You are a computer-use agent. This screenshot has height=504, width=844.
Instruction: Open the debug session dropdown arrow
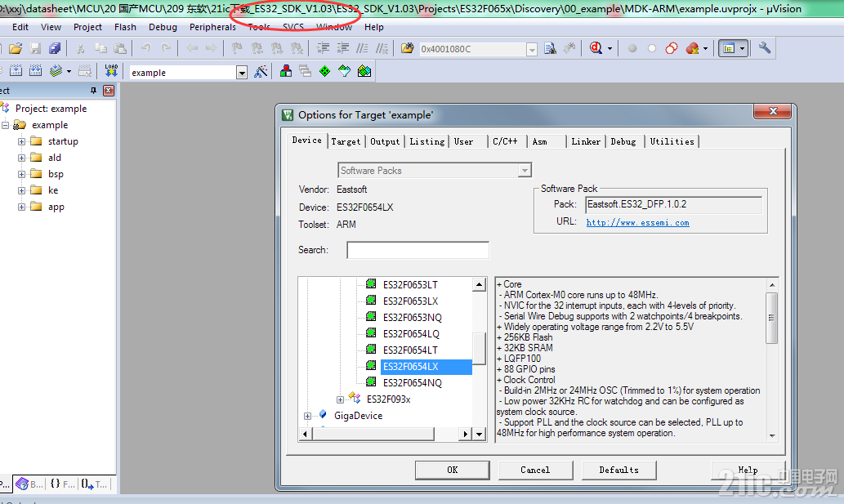coord(610,49)
